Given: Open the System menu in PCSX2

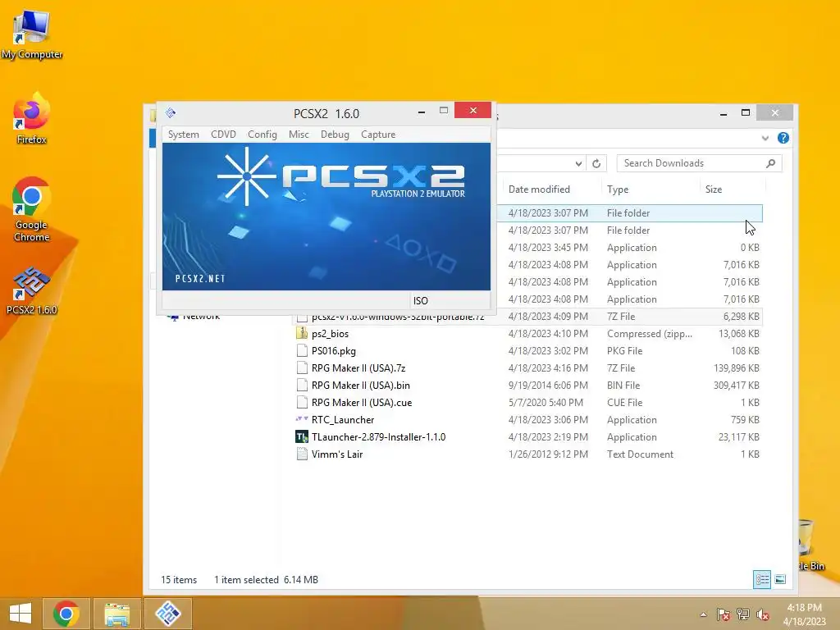Looking at the screenshot, I should pyautogui.click(x=183, y=135).
